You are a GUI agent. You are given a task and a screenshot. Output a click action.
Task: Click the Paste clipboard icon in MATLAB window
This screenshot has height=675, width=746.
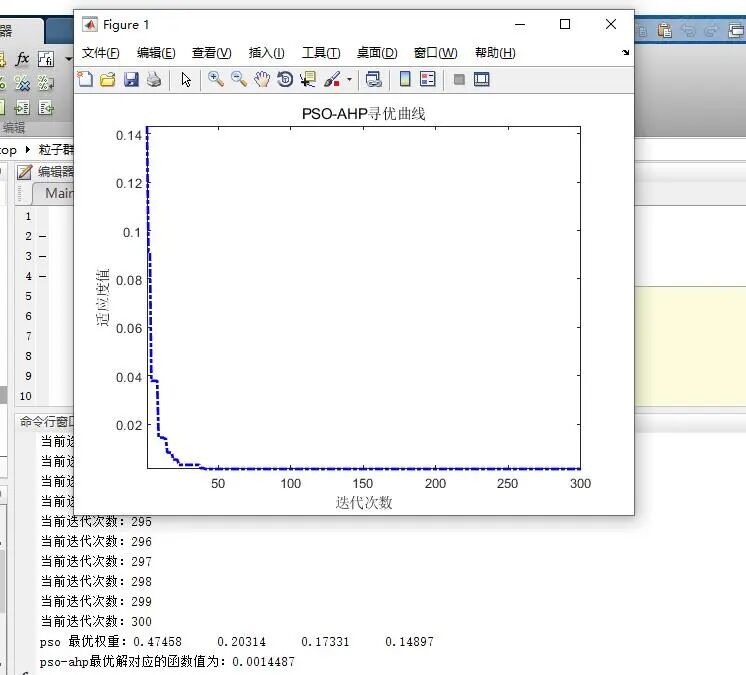(x=665, y=31)
